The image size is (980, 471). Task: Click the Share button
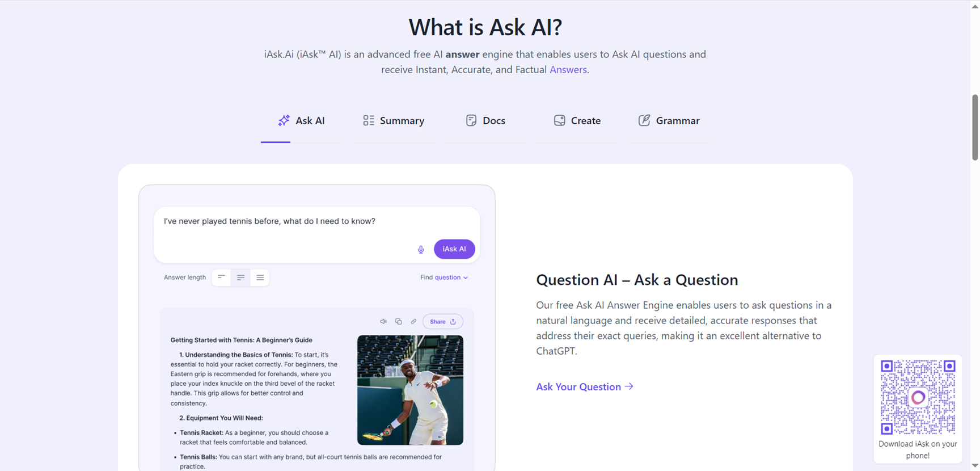coord(443,322)
